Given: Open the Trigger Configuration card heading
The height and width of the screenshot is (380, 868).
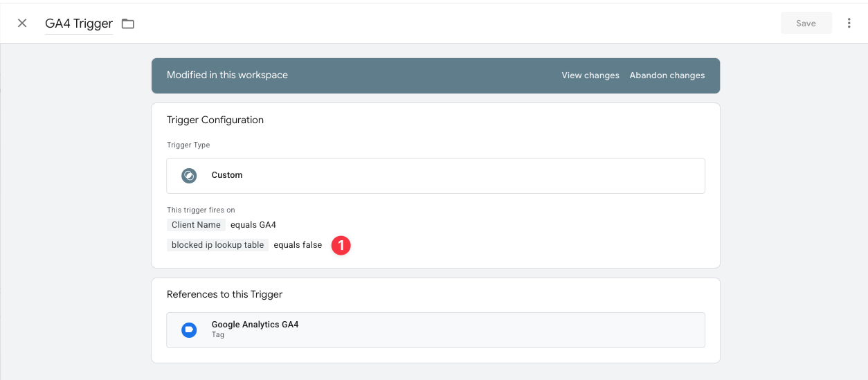Looking at the screenshot, I should [x=215, y=120].
